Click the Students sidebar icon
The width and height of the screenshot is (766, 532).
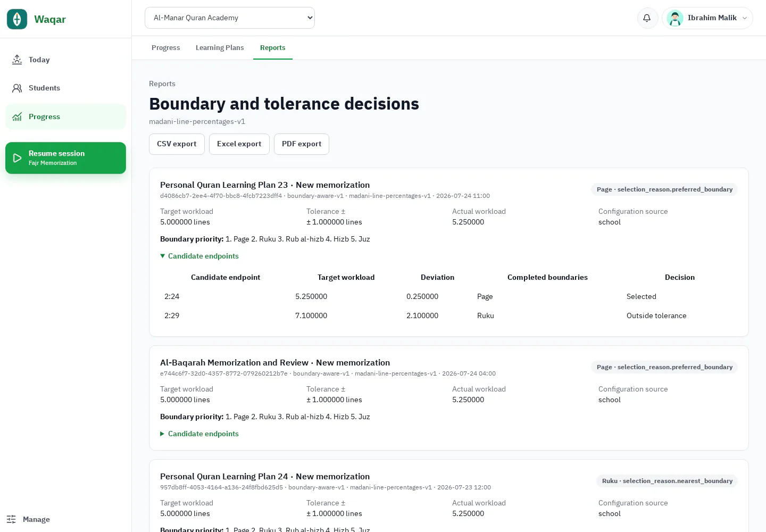coord(17,88)
